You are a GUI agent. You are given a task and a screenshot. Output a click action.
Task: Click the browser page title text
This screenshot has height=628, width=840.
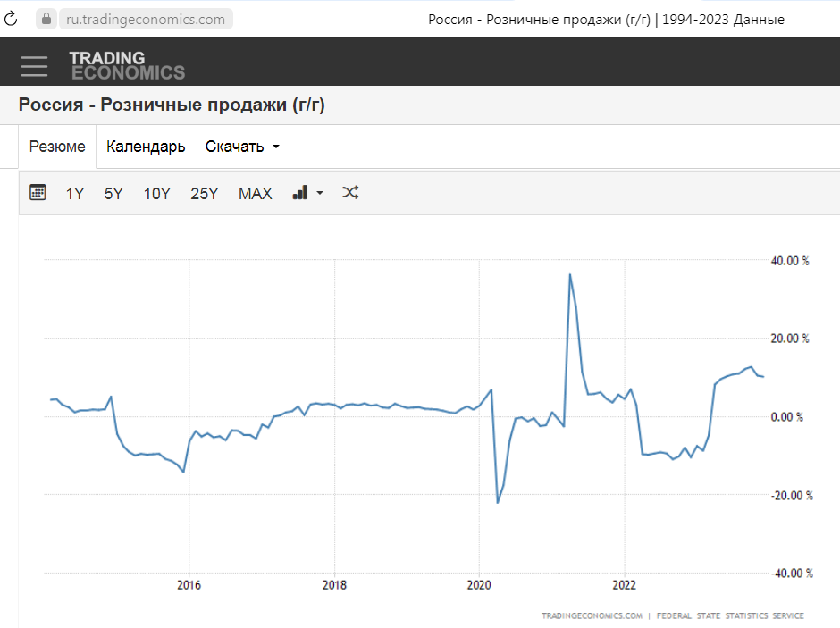[606, 20]
